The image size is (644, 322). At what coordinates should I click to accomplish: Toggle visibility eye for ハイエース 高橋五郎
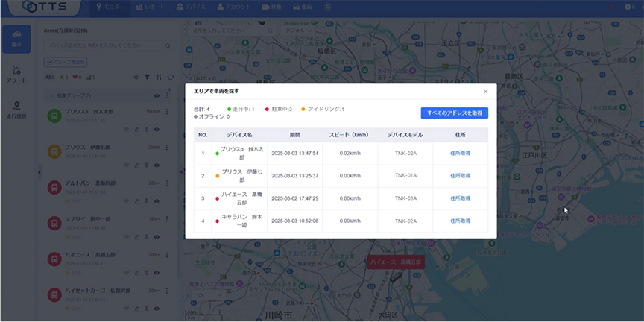(x=157, y=274)
